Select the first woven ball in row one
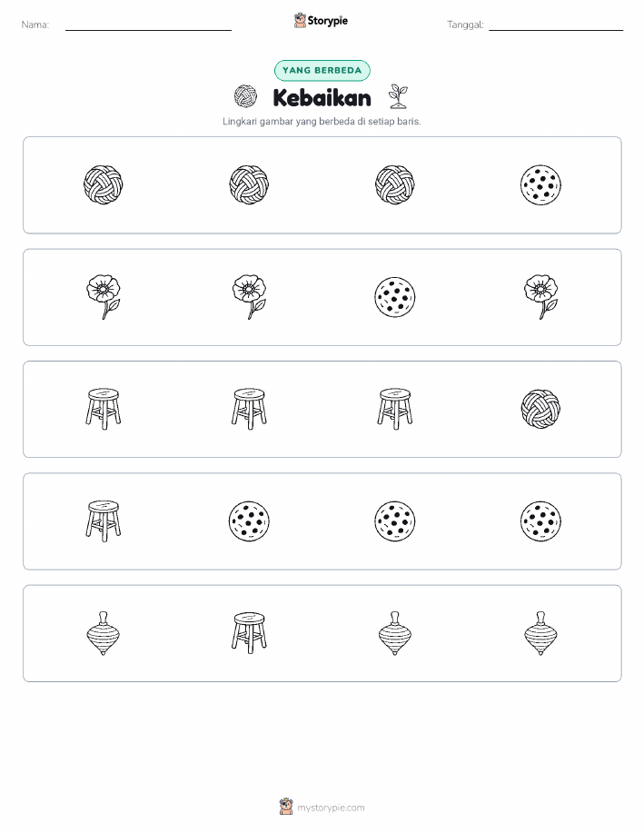Screen dimensions: 644x833 [x=103, y=185]
